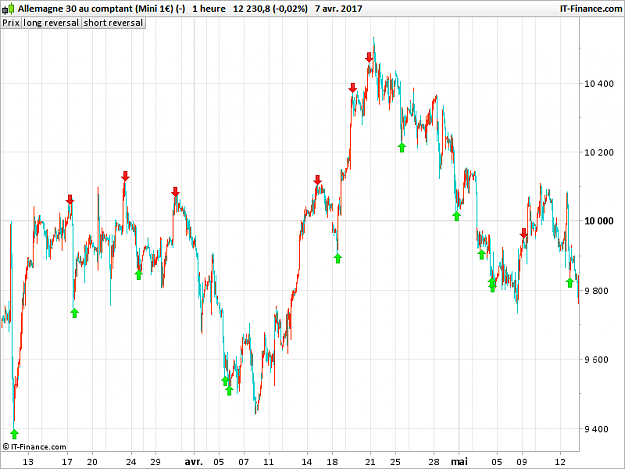Click the green up arrow near 9 400
625x469 pixels.
pos(14,434)
